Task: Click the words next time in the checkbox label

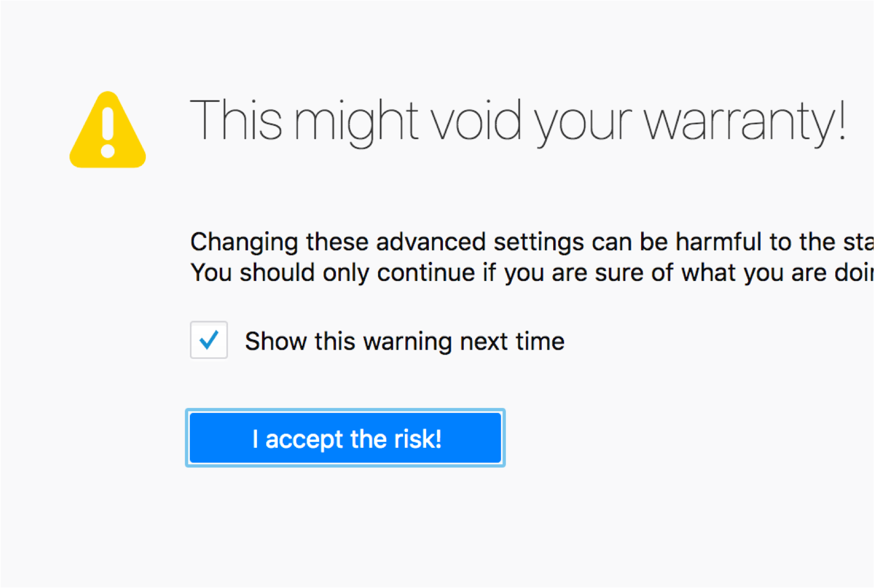Action: click(x=512, y=341)
